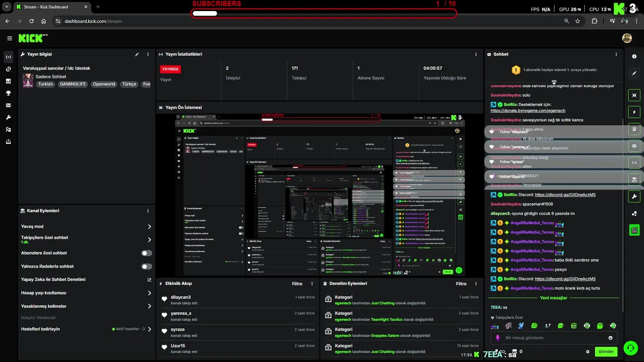Open the trophy achievements icon in left sidebar
This screenshot has width=644, height=362.
click(x=9, y=93)
